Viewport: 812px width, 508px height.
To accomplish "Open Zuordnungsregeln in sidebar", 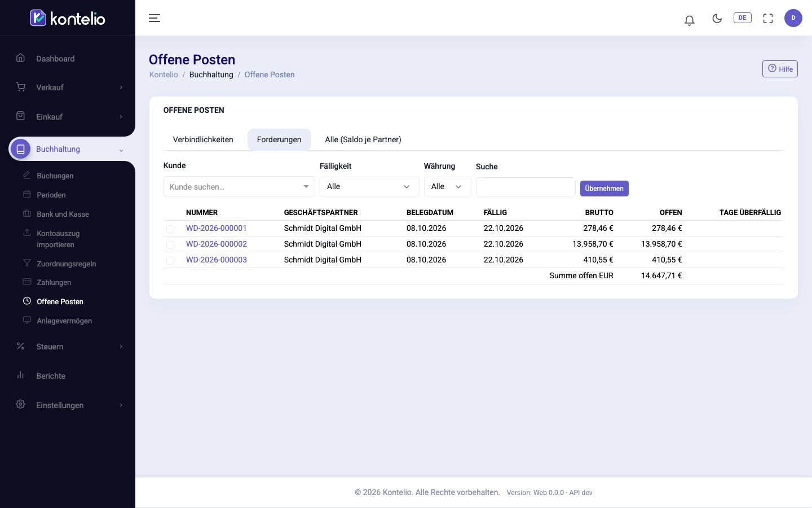I will (67, 264).
